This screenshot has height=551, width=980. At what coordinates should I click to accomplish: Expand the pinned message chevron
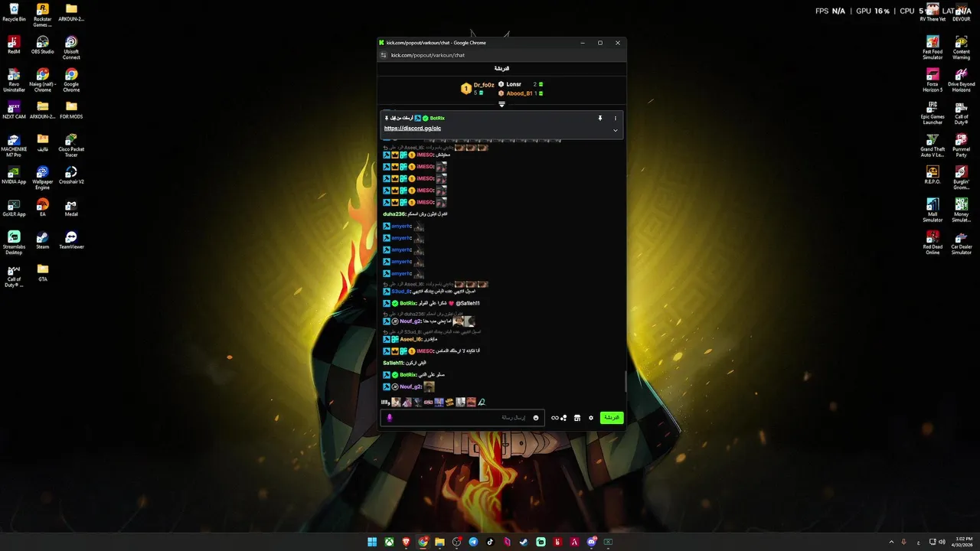pos(616,130)
